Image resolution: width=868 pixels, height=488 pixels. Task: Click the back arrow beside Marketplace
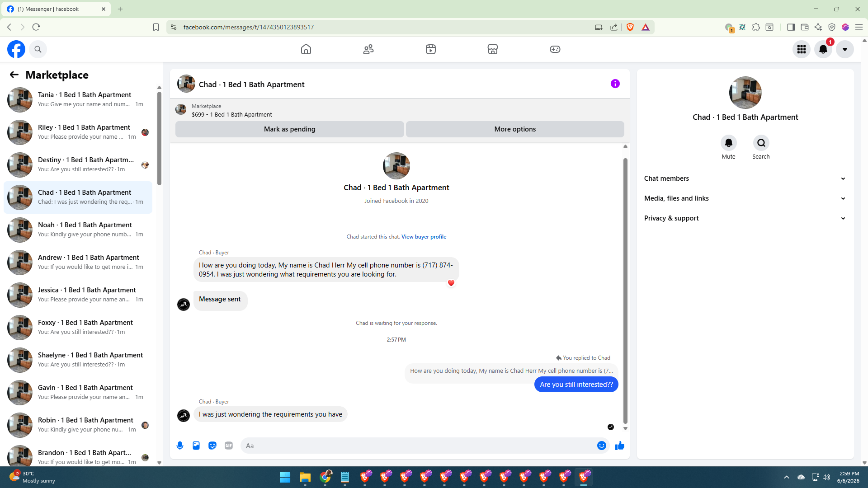pos(14,75)
